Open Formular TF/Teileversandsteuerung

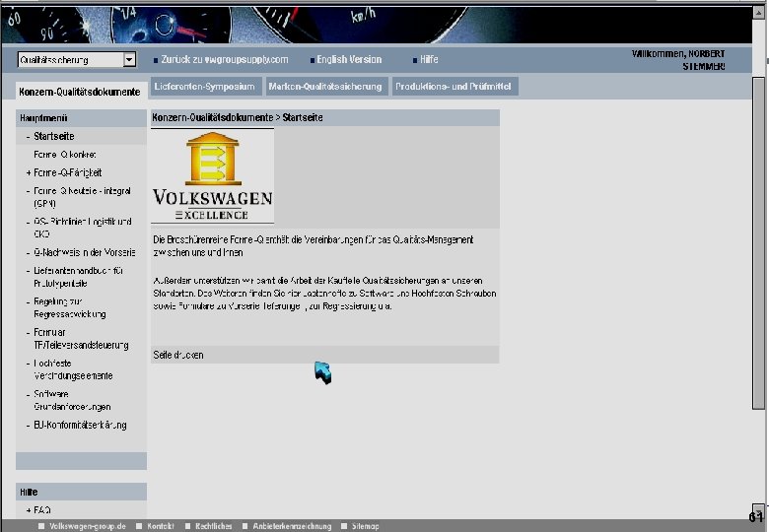tap(81, 339)
